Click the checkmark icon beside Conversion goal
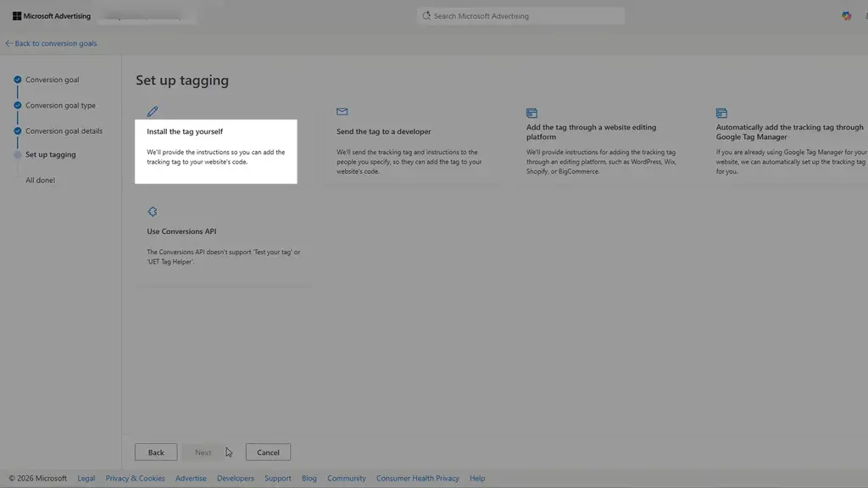This screenshot has height=488, width=868. point(18,80)
